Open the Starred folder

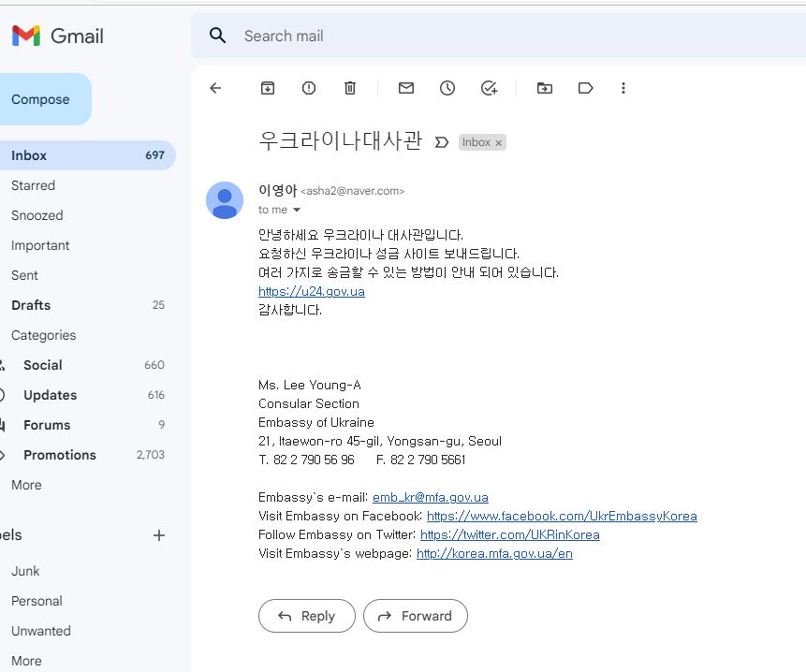tap(33, 185)
